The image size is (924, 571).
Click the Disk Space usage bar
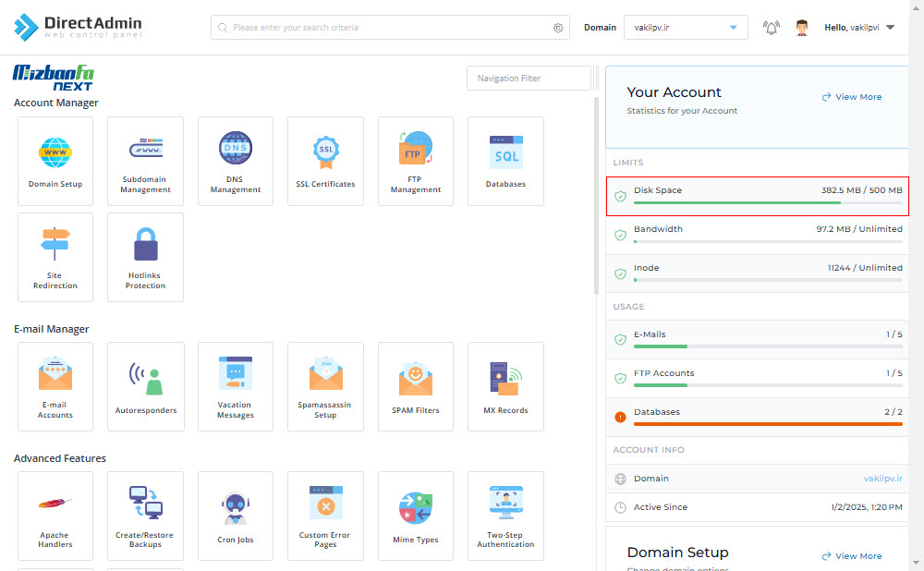[x=768, y=202]
